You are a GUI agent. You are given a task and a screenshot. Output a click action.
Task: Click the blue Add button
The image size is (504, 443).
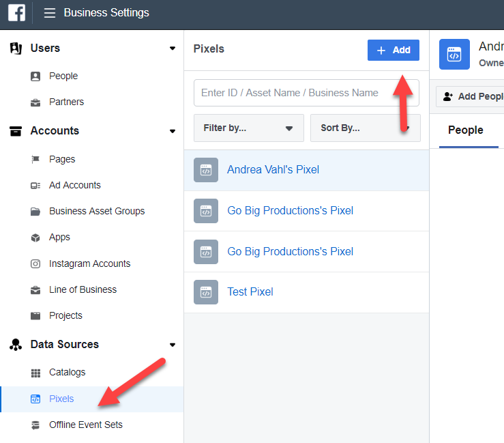393,50
